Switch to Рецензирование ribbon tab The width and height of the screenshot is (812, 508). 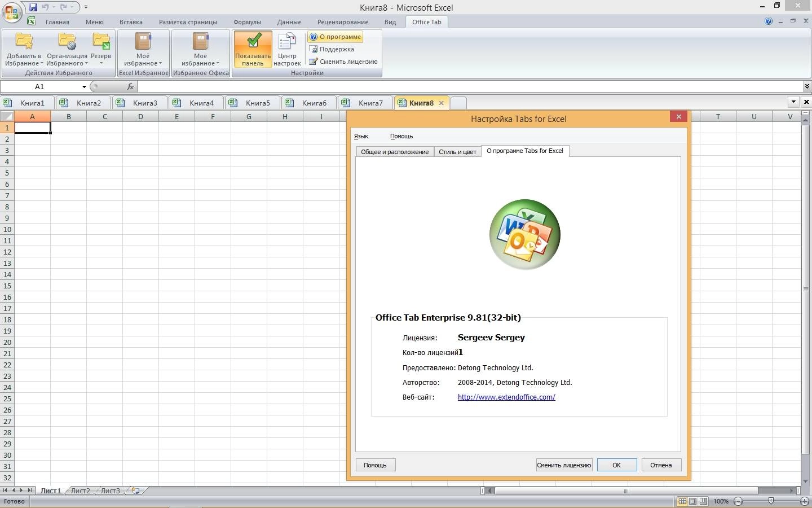tap(342, 22)
